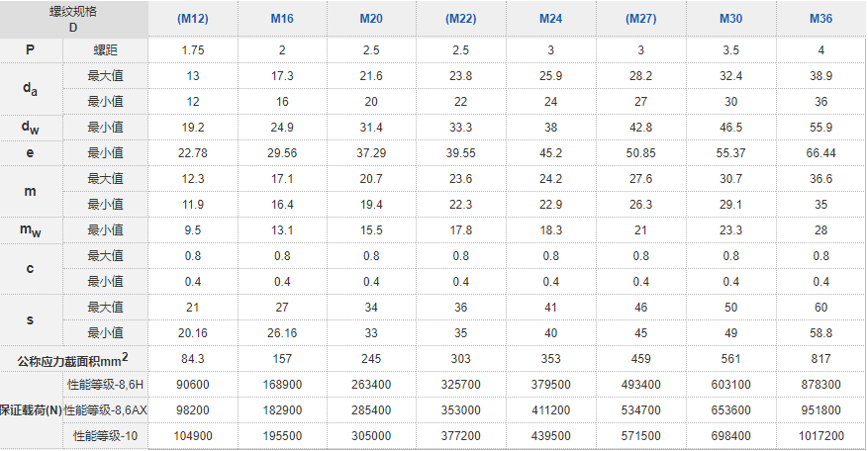Select the (M27) column header
The image size is (868, 451).
click(x=640, y=19)
